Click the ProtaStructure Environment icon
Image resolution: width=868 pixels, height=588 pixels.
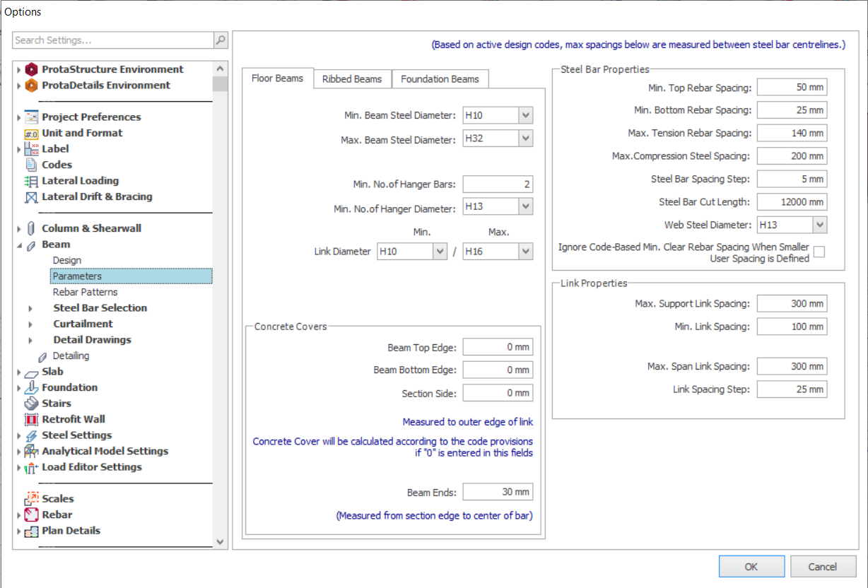point(31,69)
